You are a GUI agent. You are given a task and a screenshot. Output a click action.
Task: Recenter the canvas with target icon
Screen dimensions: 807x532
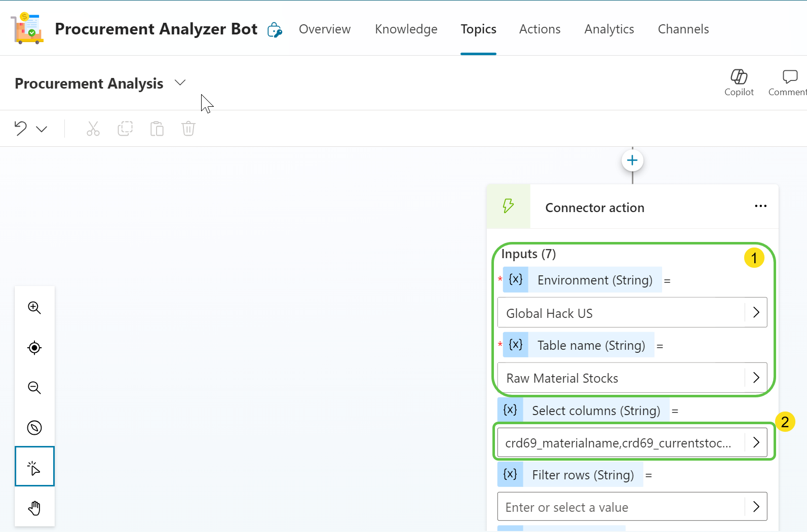[x=34, y=348]
